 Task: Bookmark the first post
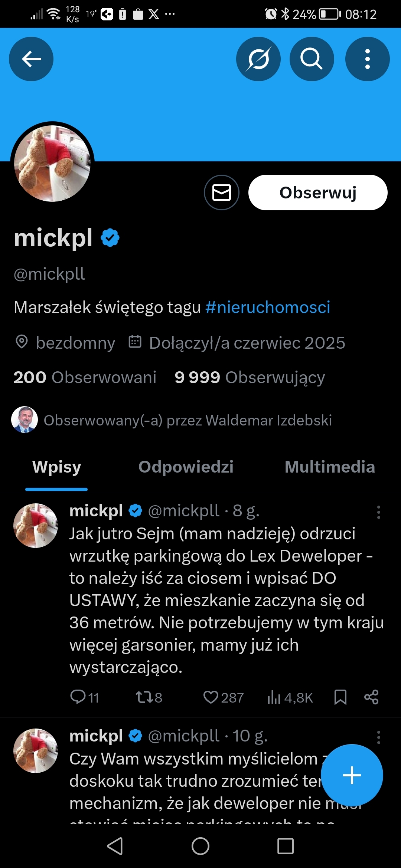point(340,697)
